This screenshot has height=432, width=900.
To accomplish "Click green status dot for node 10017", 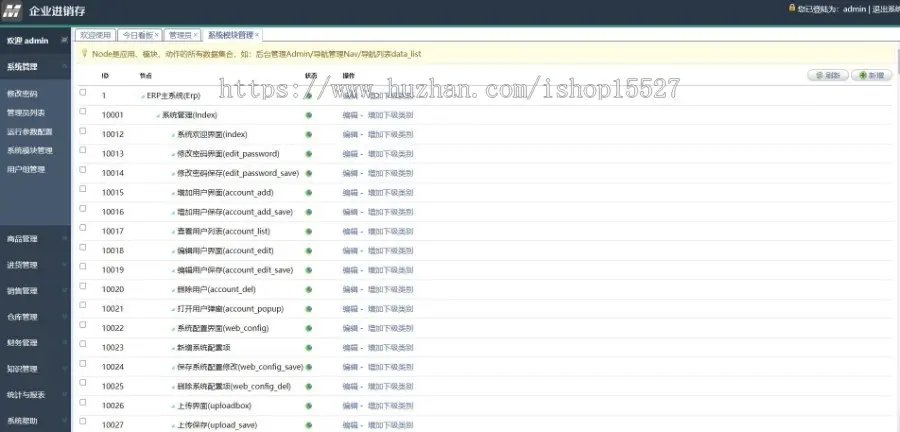I will point(309,232).
